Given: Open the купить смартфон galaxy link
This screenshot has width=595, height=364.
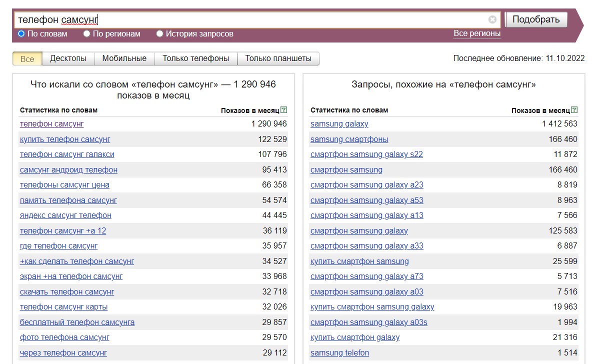Looking at the screenshot, I should (x=355, y=337).
